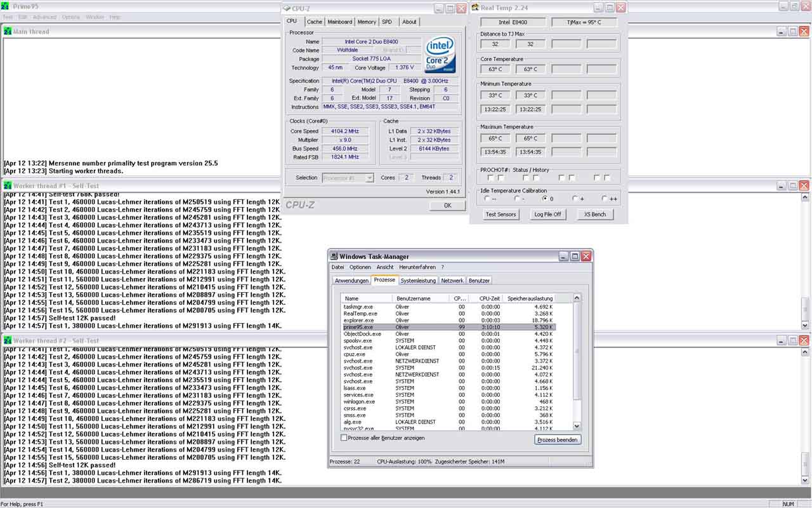Open the Herunterfahren menu in Task-Manager
This screenshot has height=508, width=812.
[x=417, y=267]
